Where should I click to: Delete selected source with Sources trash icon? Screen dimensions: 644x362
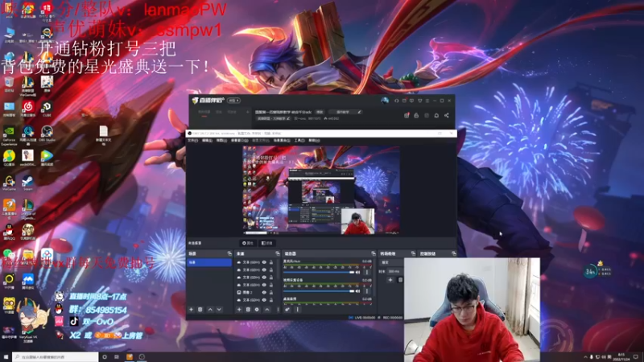(248, 310)
